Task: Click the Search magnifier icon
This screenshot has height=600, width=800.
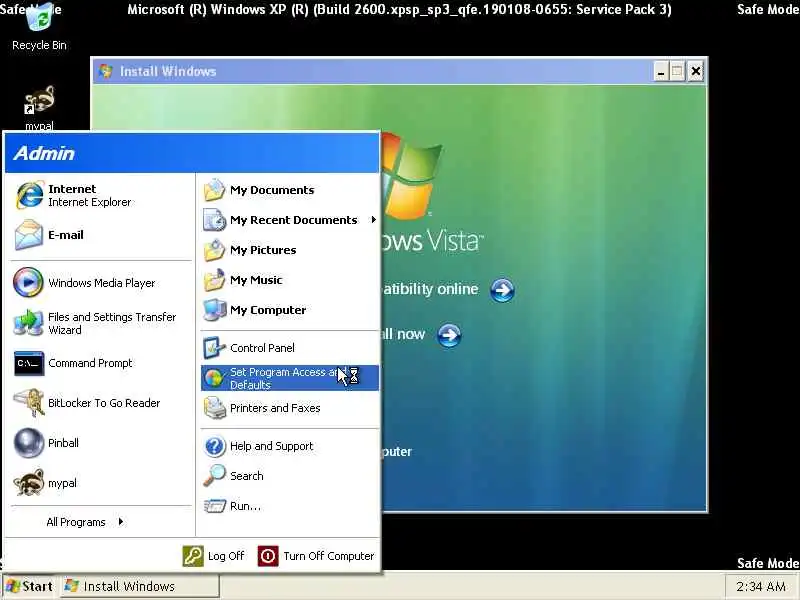Action: (x=215, y=476)
